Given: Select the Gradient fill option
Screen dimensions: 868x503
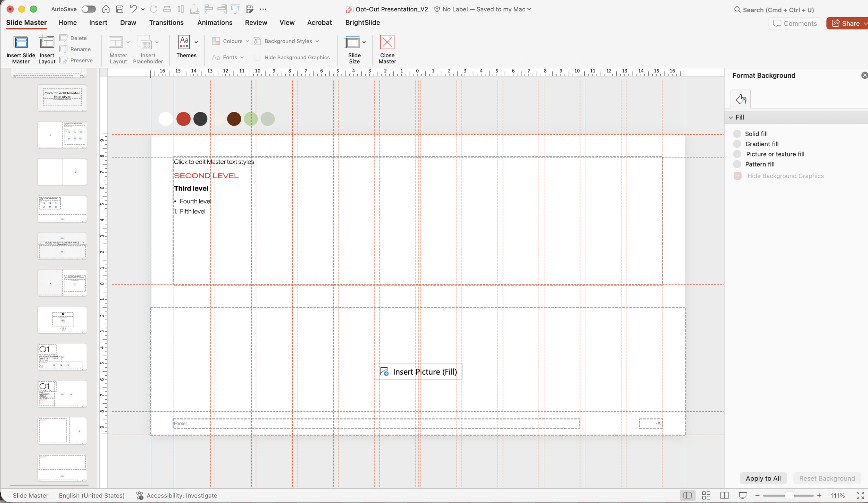Looking at the screenshot, I should 737,144.
